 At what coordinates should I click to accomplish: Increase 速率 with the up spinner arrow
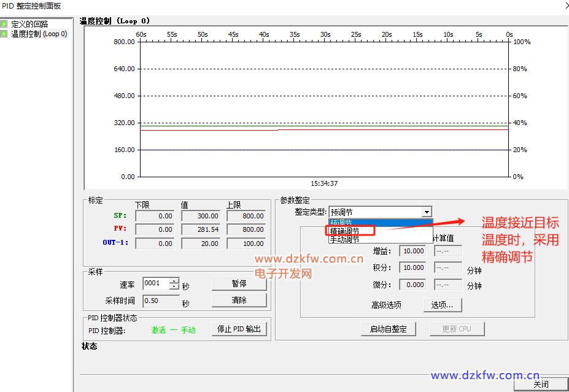[x=174, y=280]
